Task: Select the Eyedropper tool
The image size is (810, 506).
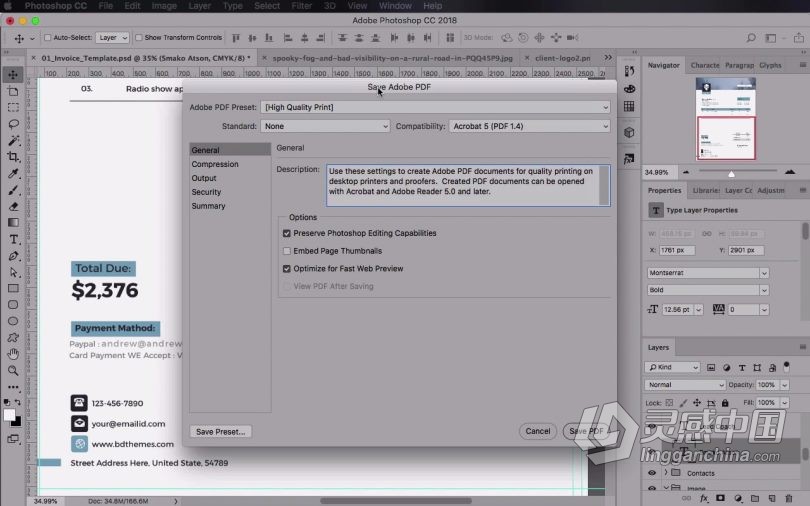Action: coord(13,173)
